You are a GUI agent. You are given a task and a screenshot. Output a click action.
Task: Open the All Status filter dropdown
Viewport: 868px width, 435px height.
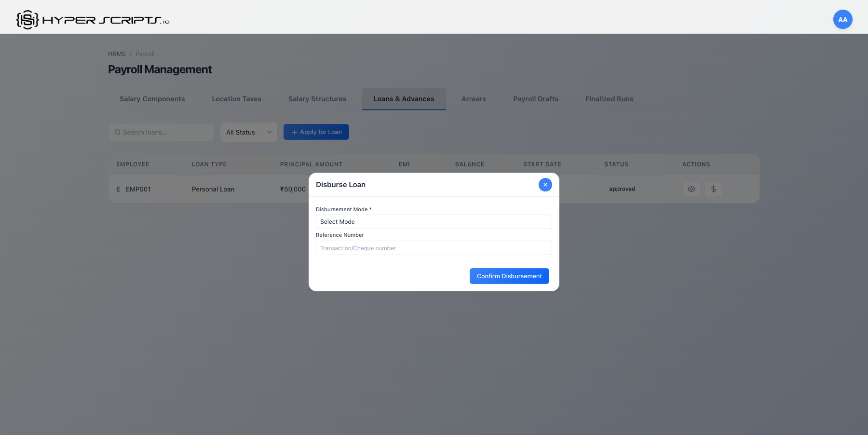(x=248, y=132)
